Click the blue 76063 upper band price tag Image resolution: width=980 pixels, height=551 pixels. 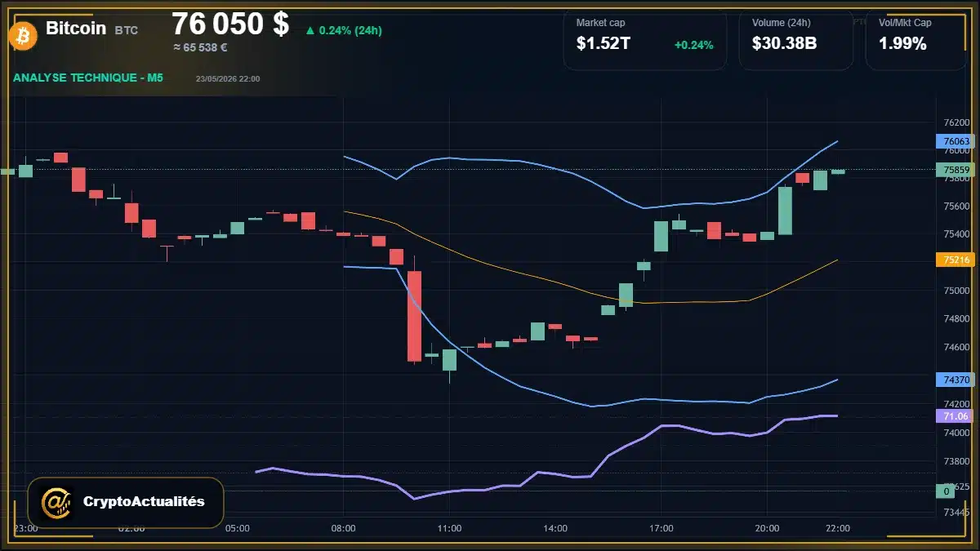tap(955, 141)
